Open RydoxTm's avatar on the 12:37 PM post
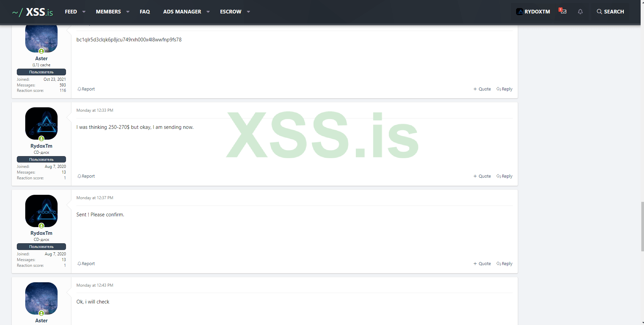Viewport: 644px width, 325px height. tap(41, 211)
